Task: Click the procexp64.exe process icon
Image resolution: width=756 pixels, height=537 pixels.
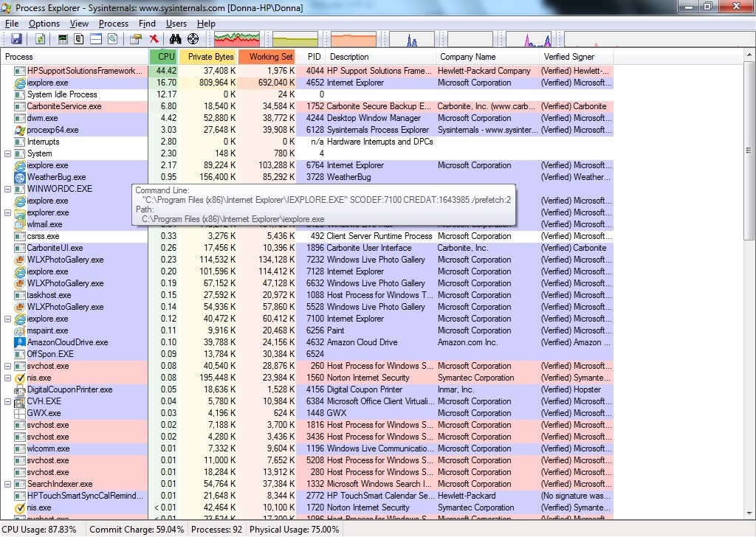Action: click(20, 130)
